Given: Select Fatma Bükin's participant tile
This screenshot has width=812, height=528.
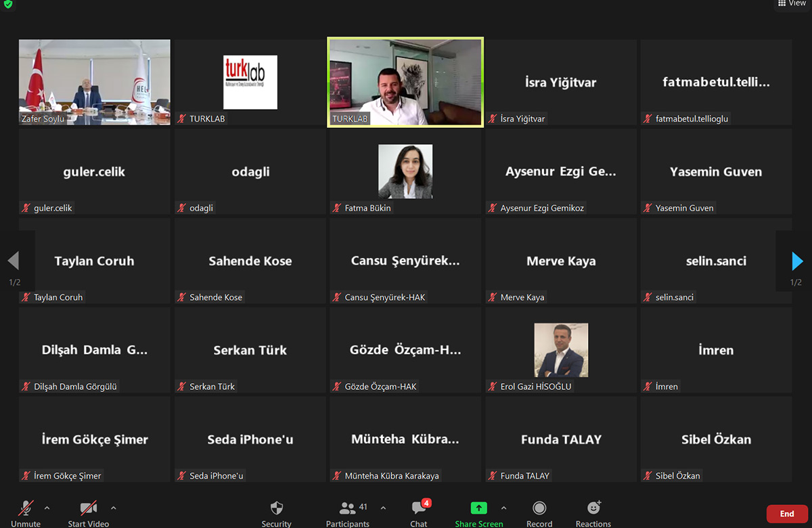Looking at the screenshot, I should pos(405,171).
